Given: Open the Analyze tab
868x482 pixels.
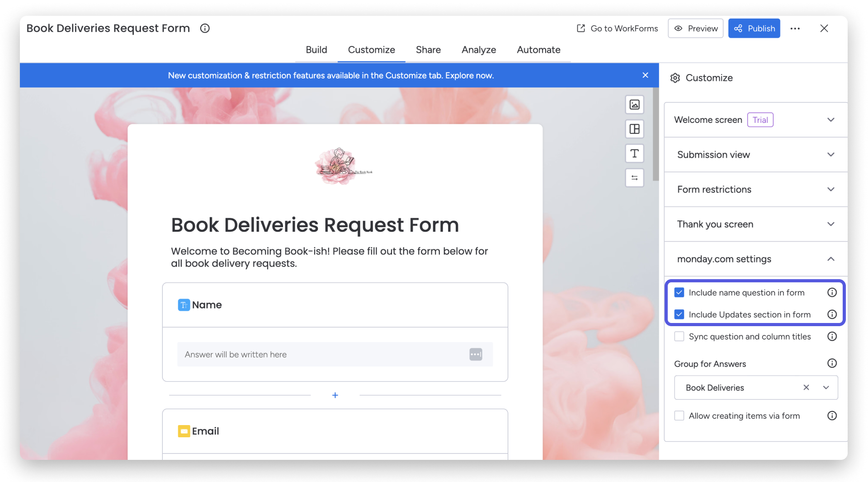Looking at the screenshot, I should tap(478, 50).
